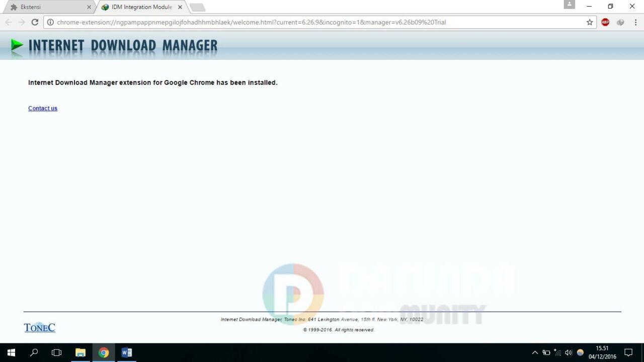This screenshot has height=362, width=644.
Task: Click the Adblock Plus extension icon
Action: point(605,22)
